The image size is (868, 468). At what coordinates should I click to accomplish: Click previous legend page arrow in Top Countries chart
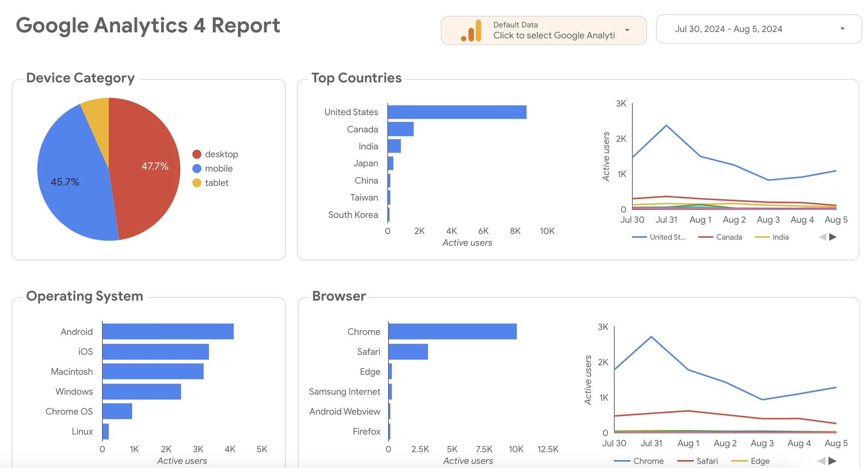(823, 237)
